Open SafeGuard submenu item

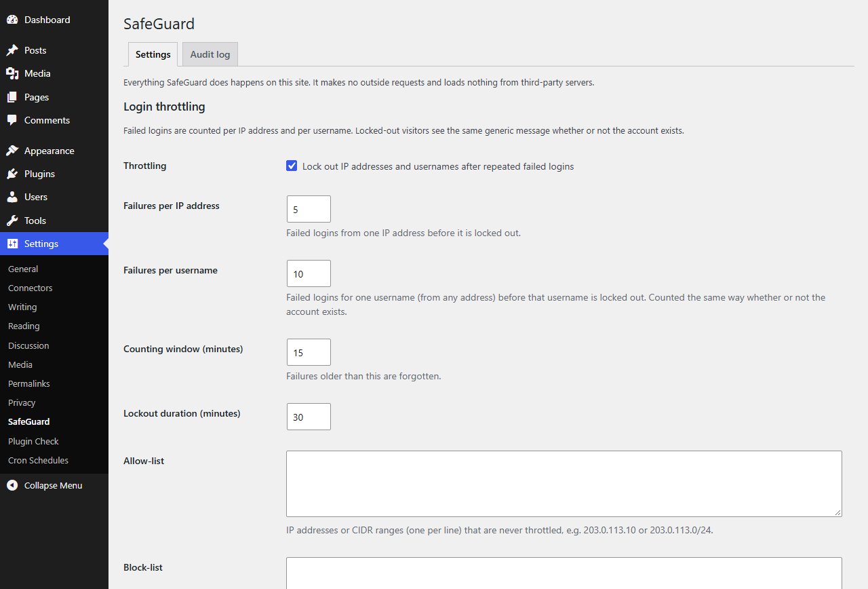29,421
